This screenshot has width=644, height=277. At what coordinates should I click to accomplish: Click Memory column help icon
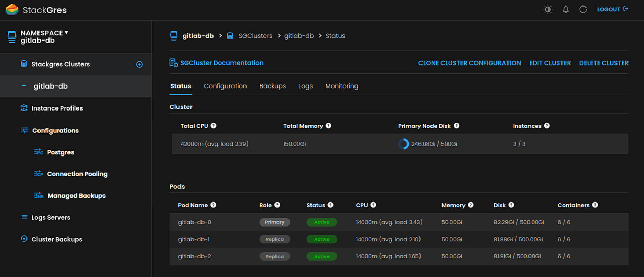tap(471, 205)
